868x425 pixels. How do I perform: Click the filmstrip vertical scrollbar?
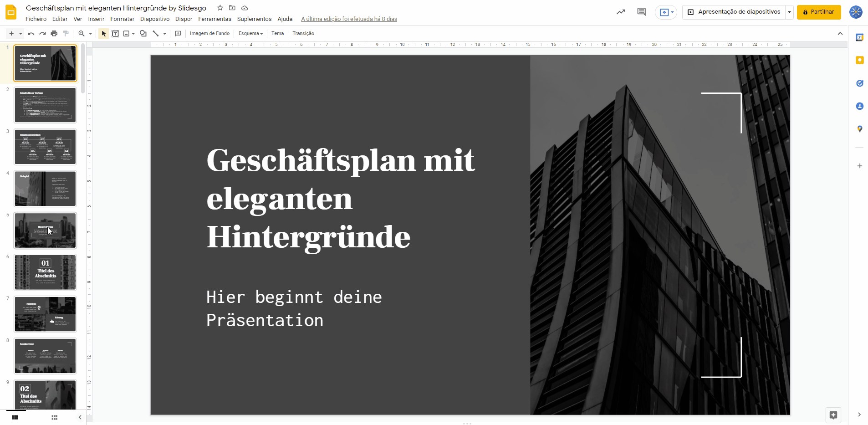tap(83, 68)
